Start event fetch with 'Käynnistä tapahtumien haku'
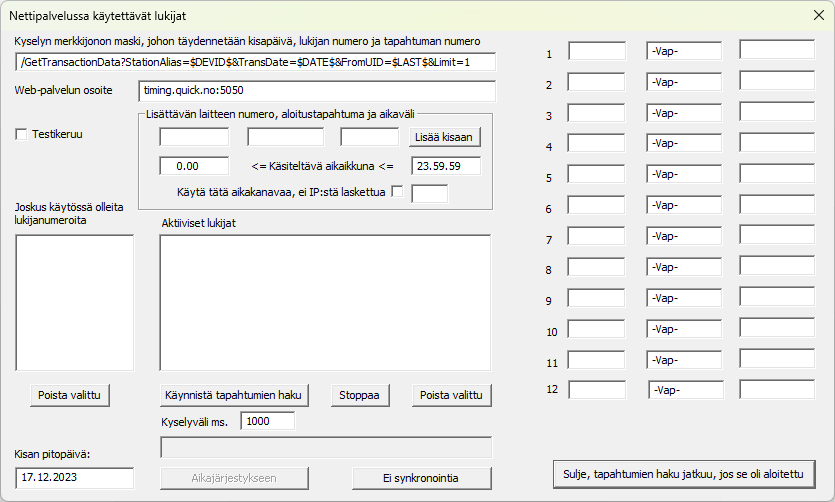Screen dimensions: 835x502 [235, 395]
